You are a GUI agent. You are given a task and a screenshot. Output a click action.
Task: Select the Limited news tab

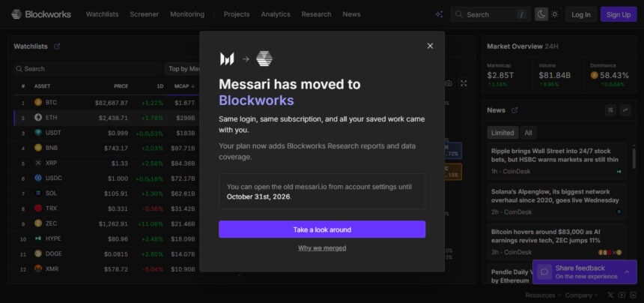[502, 133]
